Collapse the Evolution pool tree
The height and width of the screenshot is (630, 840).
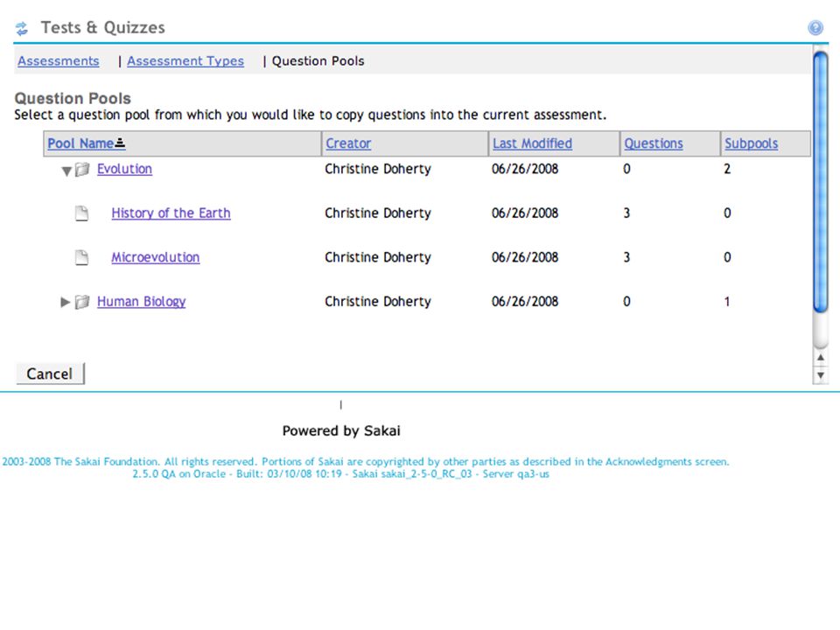pos(66,171)
